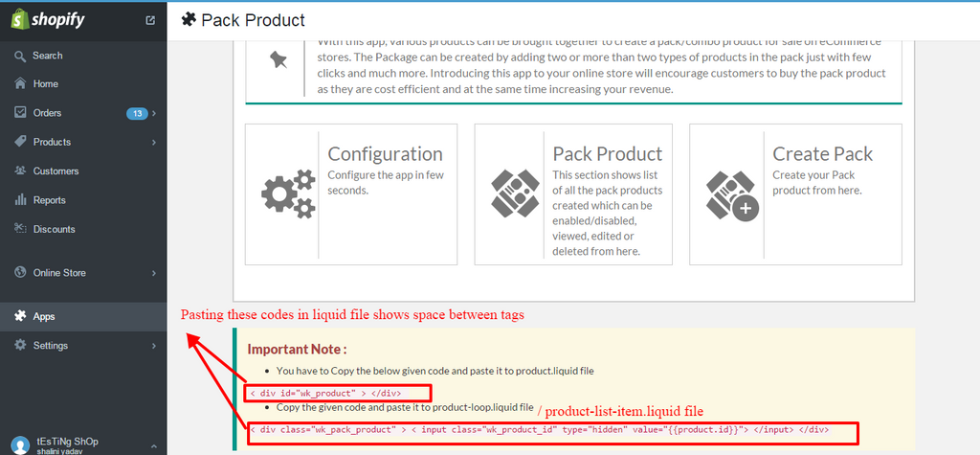Screen dimensions: 980x455
Task: Open the Configuration card title
Action: pyautogui.click(x=385, y=154)
